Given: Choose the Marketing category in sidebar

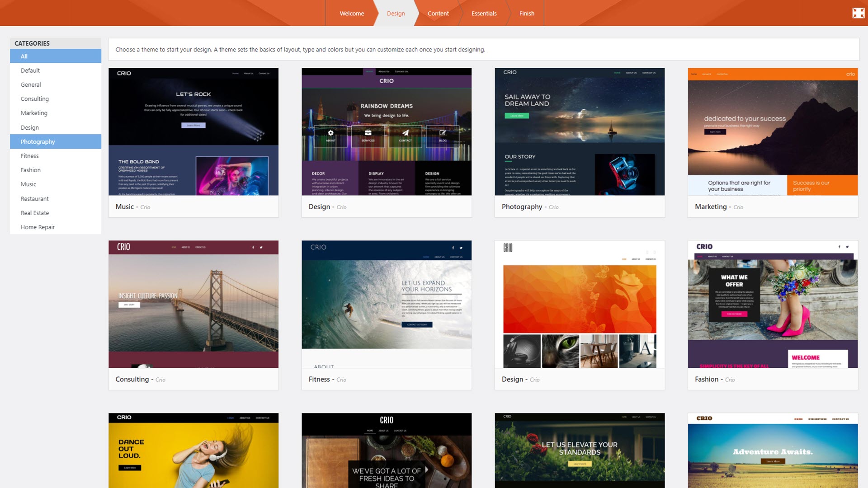Looking at the screenshot, I should pos(56,113).
